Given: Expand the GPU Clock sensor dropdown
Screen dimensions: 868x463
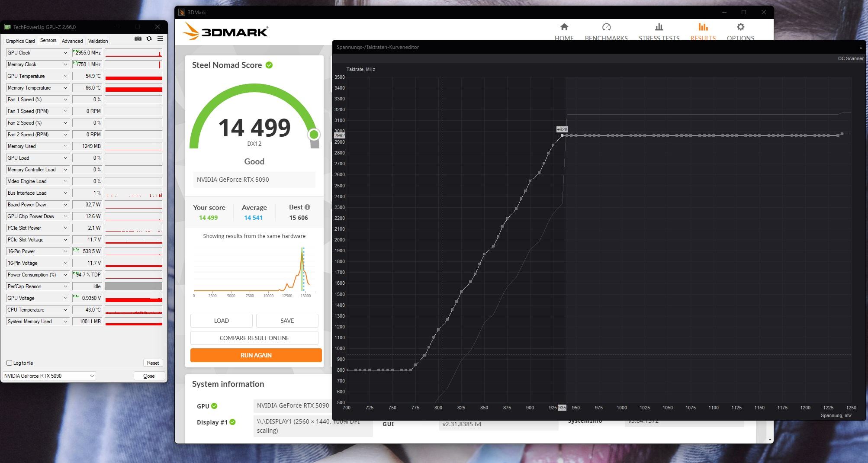Looking at the screenshot, I should pos(65,53).
